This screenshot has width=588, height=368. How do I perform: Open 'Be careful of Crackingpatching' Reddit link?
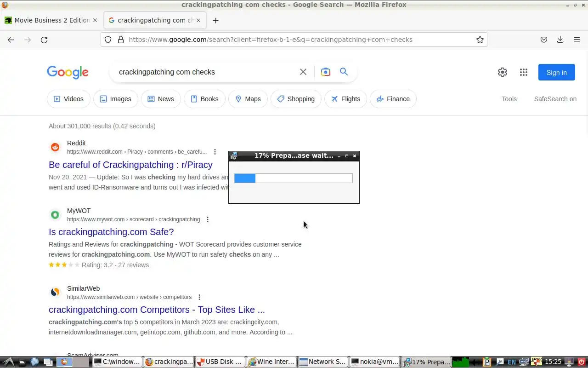click(130, 165)
